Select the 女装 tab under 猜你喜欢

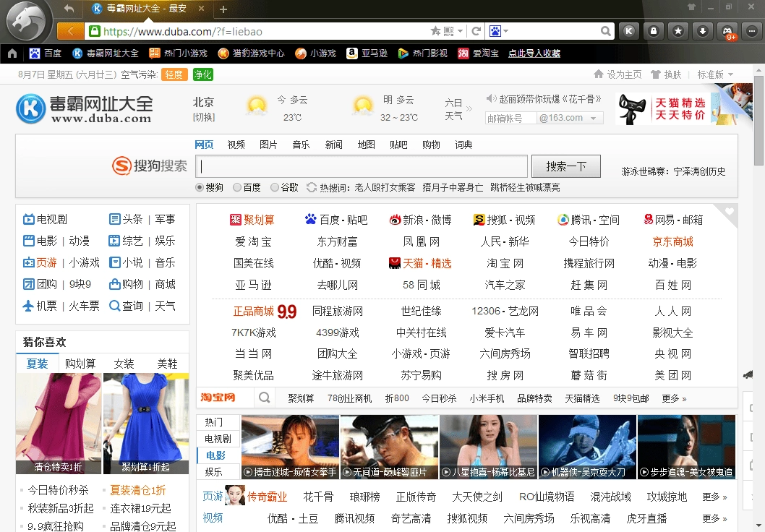click(x=124, y=364)
